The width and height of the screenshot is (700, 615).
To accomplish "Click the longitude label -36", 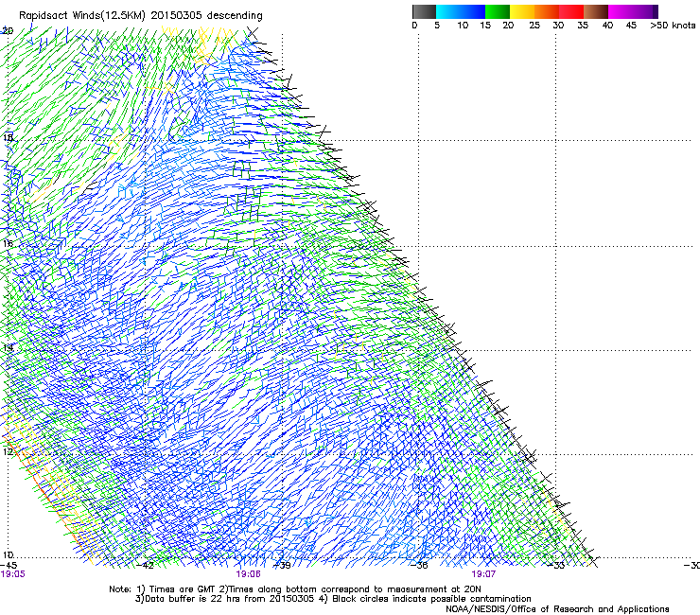I will (419, 565).
